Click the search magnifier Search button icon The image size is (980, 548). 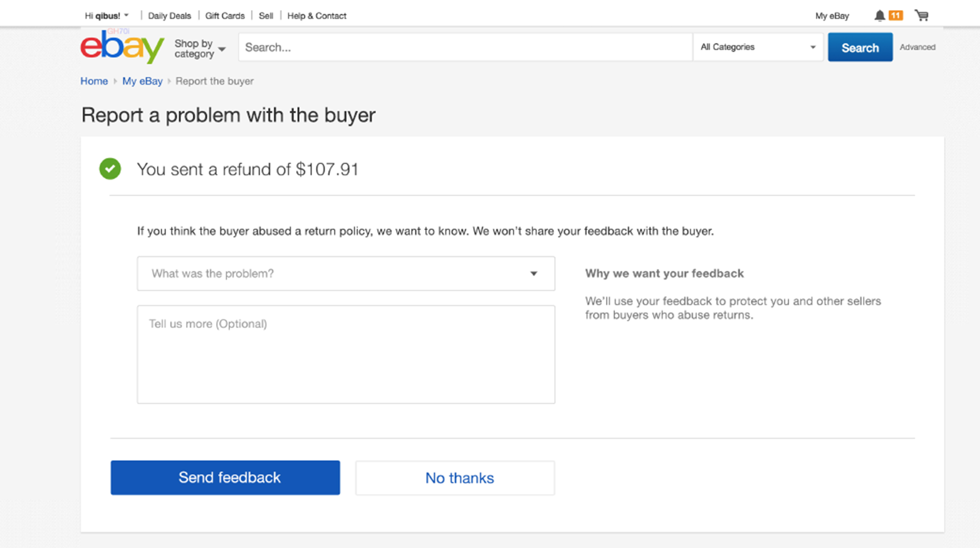(859, 47)
